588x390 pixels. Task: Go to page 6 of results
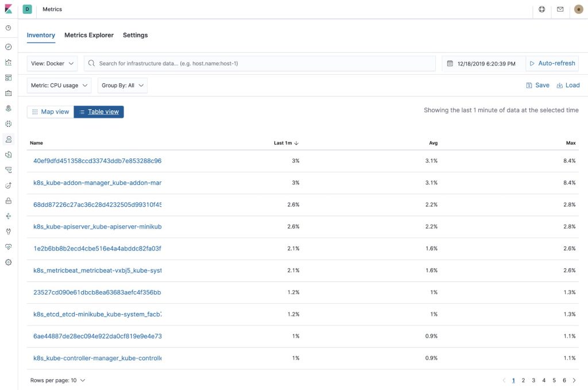tap(564, 380)
